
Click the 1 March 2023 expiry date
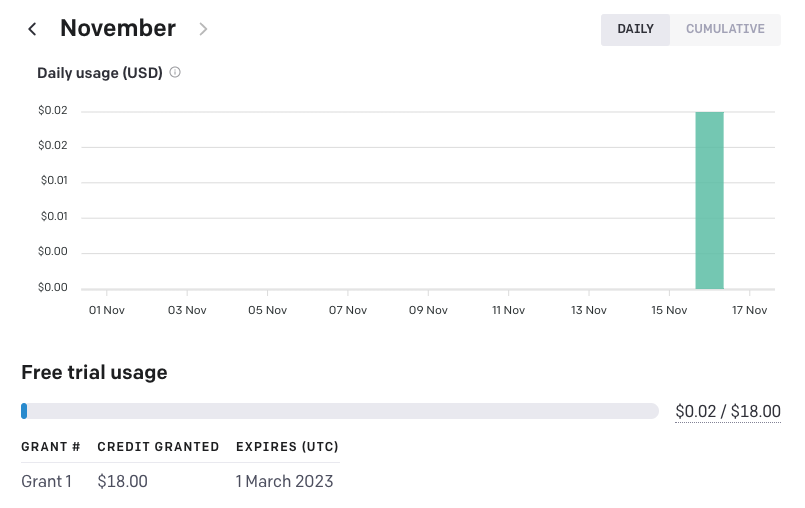coord(284,481)
